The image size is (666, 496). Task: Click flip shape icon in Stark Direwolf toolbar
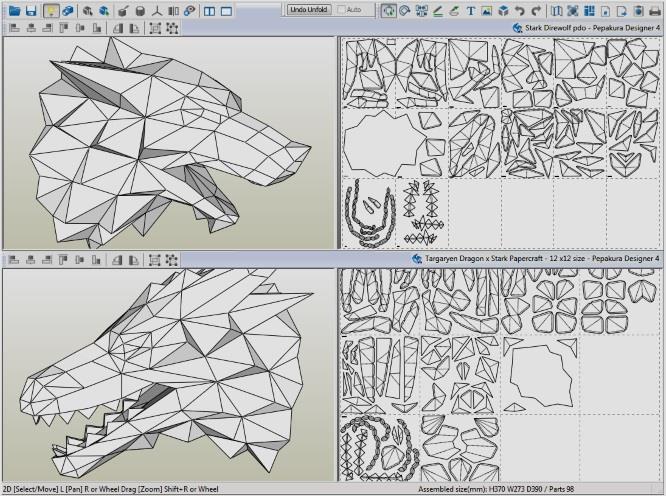(118, 28)
